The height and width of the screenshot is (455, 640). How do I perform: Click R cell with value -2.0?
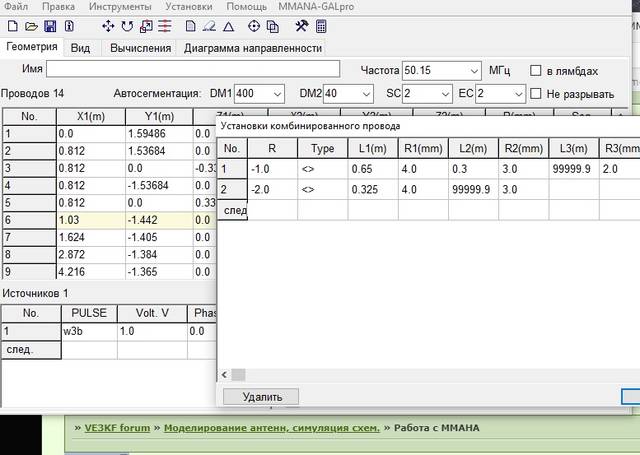click(272, 189)
